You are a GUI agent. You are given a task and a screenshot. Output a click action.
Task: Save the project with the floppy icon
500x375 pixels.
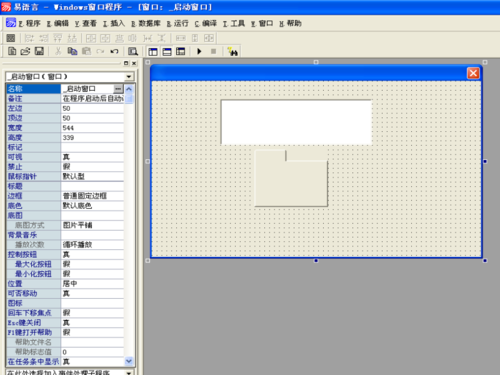[x=39, y=51]
